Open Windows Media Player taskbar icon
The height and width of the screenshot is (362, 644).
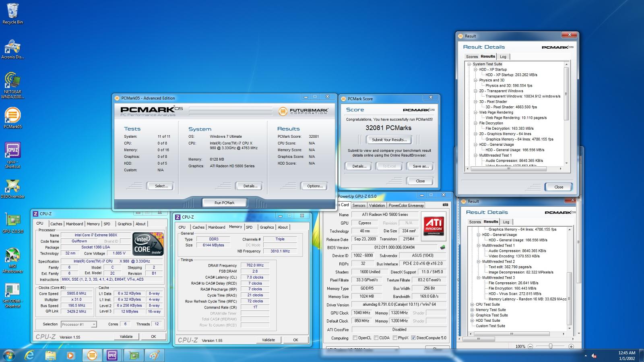pos(71,355)
